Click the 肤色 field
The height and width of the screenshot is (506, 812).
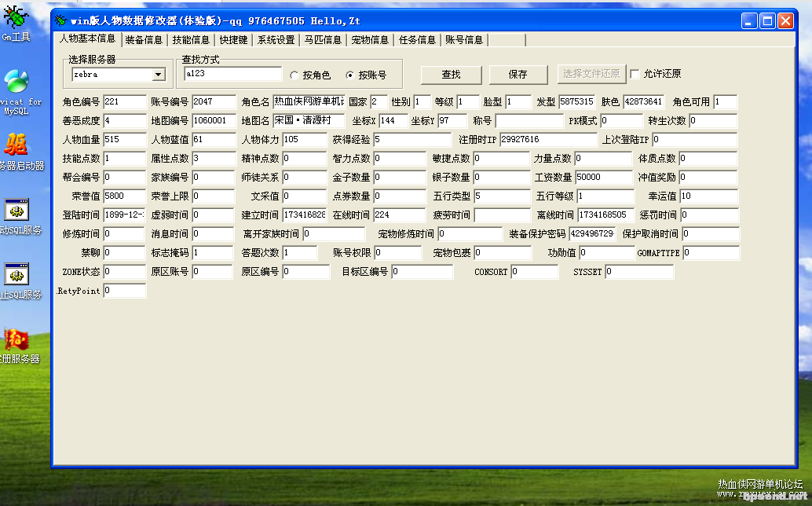click(x=644, y=102)
